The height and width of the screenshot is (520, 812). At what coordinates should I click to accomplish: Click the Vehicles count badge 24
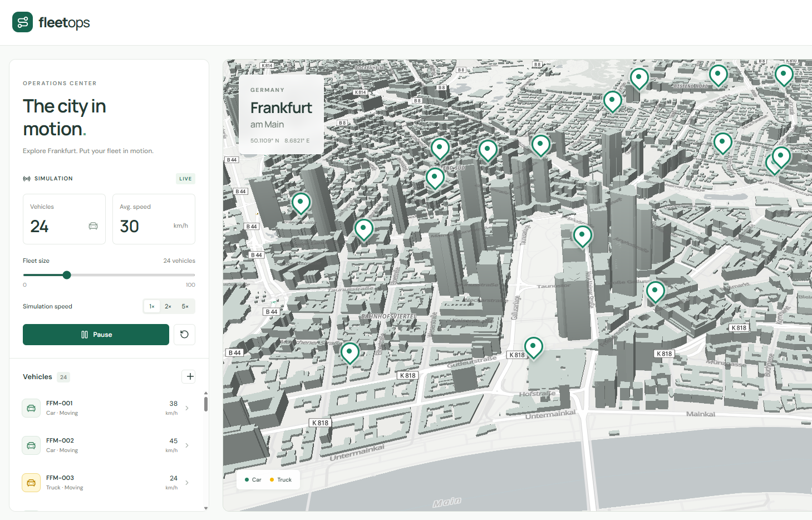click(x=63, y=377)
